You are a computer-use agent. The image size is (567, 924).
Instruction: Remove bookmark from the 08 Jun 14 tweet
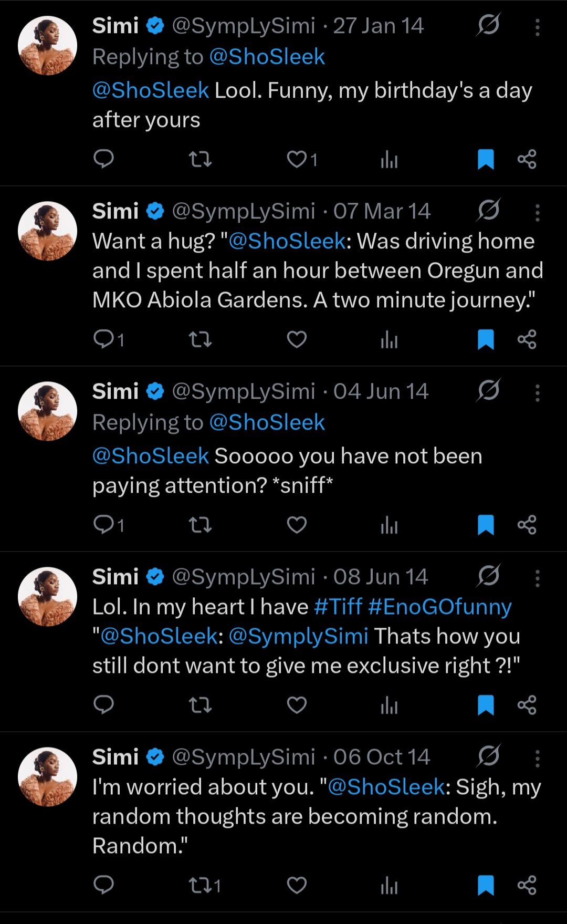point(486,705)
